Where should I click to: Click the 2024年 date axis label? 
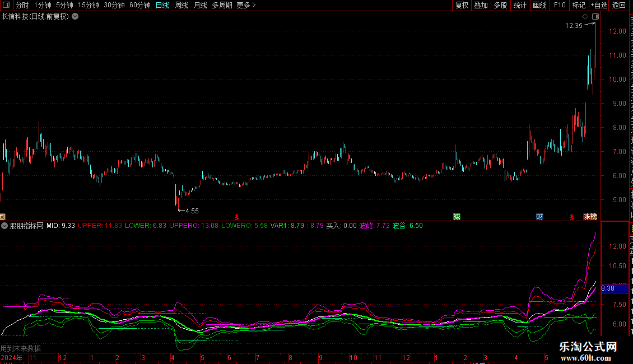click(12, 357)
